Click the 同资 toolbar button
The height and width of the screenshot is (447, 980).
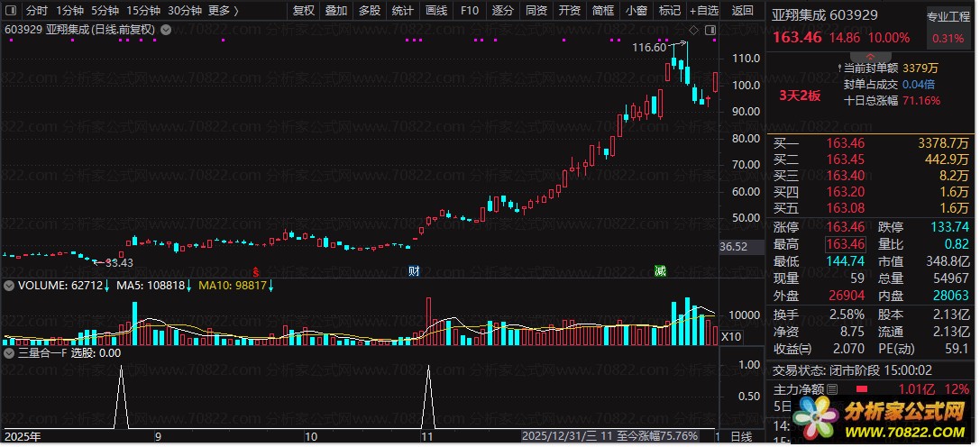pos(536,10)
